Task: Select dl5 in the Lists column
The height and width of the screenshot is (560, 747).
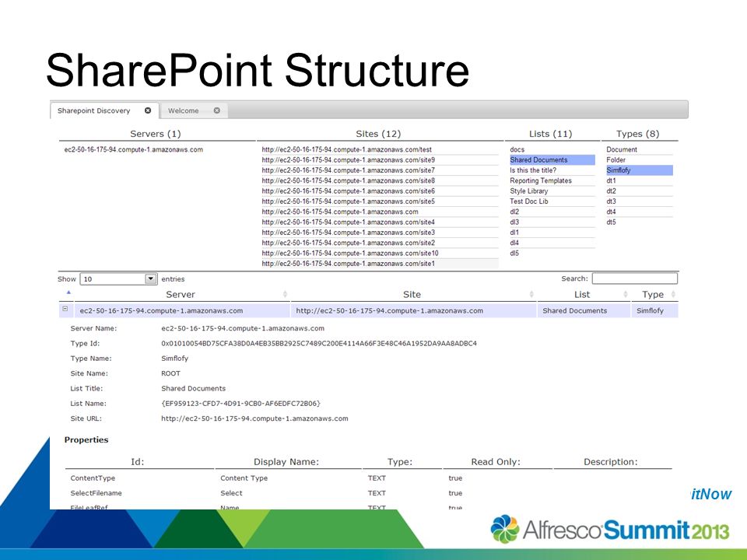Action: (x=514, y=254)
